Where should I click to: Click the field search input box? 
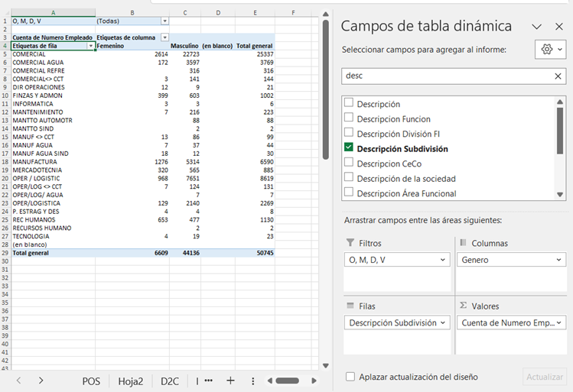click(444, 76)
